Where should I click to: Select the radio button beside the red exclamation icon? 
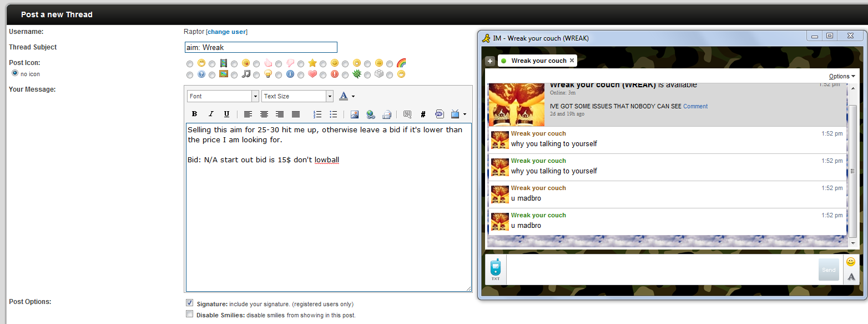click(x=323, y=74)
